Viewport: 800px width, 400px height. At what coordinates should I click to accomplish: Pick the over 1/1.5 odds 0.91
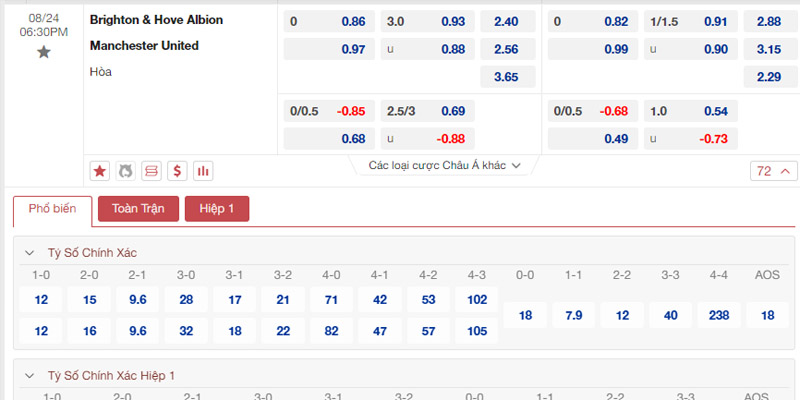[x=691, y=21]
